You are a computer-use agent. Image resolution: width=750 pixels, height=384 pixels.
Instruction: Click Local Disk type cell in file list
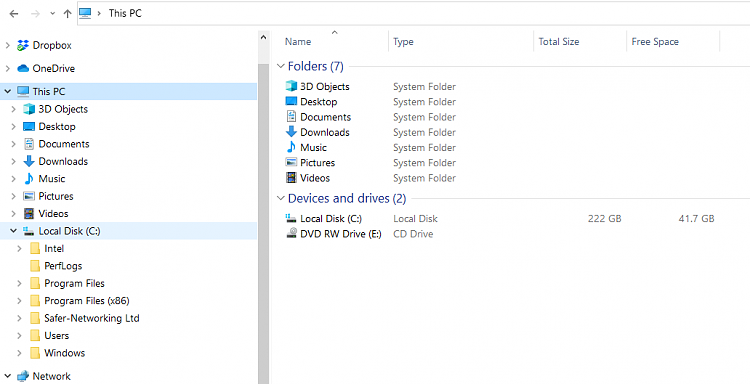point(415,219)
